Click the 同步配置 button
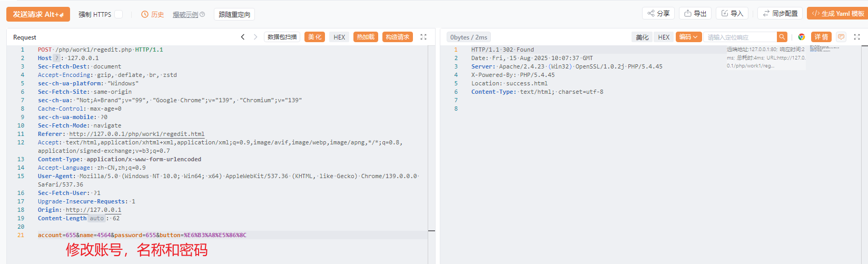 pos(780,14)
